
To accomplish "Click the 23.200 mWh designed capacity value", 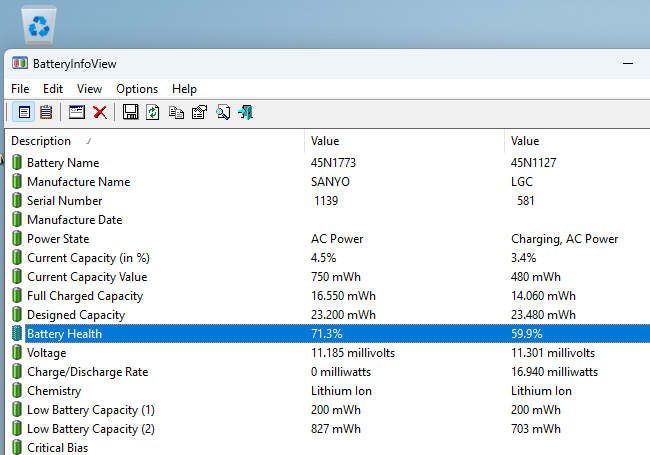I will tap(343, 315).
